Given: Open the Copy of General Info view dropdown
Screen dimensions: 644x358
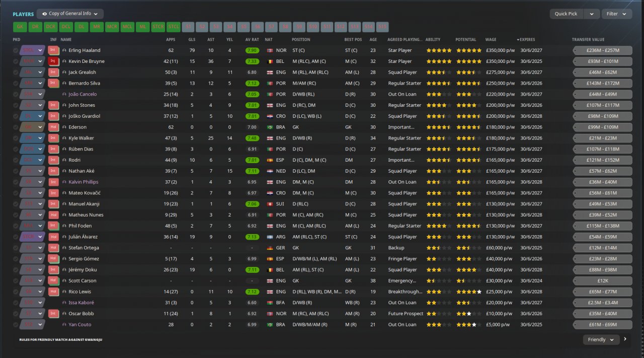Looking at the screenshot, I should point(70,14).
